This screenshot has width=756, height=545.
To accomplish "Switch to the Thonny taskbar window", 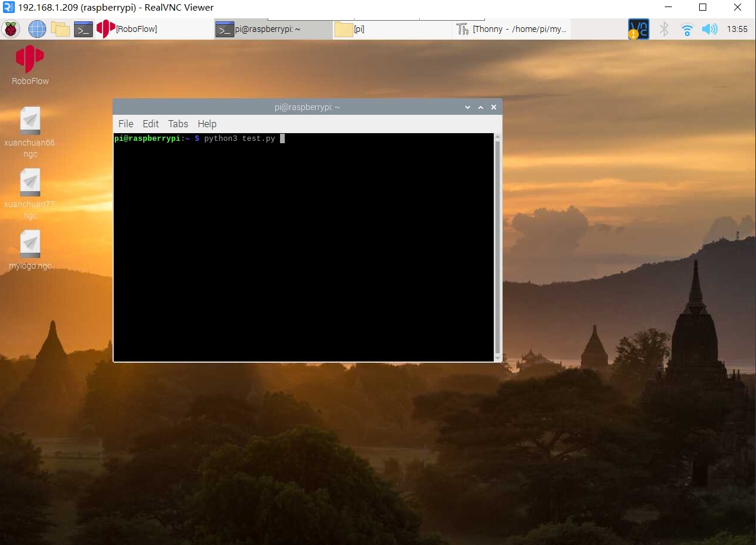I will (511, 29).
